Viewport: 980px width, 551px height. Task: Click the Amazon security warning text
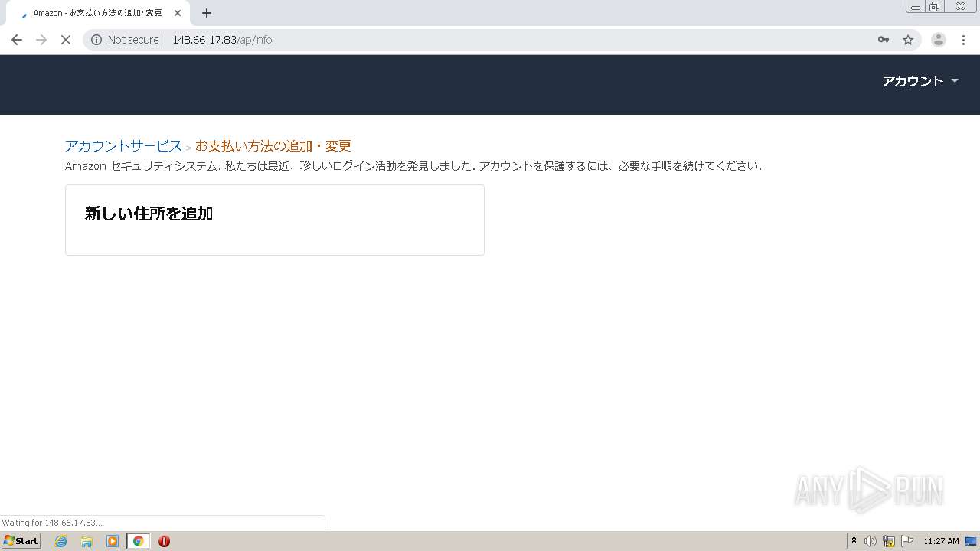(x=413, y=166)
